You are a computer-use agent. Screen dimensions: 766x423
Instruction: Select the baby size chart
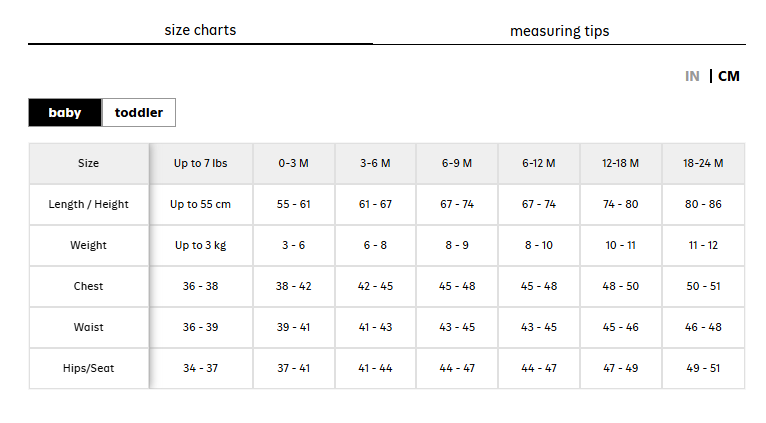pyautogui.click(x=65, y=112)
